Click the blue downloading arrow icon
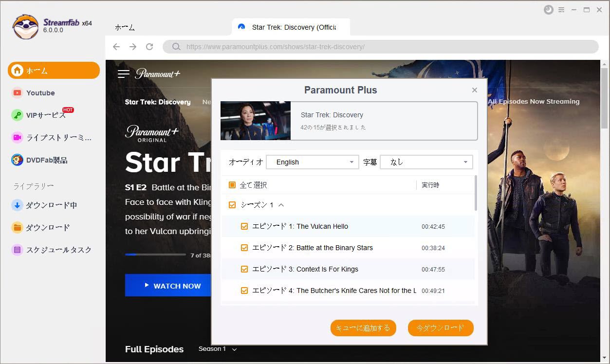Viewport: 610px width, 364px height. tap(17, 205)
